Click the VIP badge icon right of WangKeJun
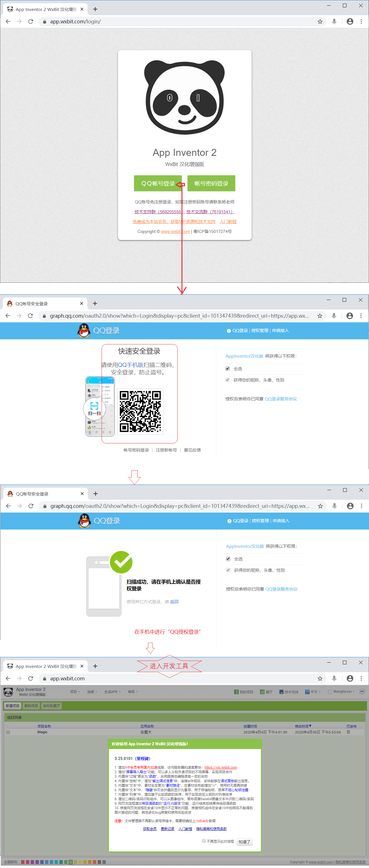 click(x=362, y=691)
